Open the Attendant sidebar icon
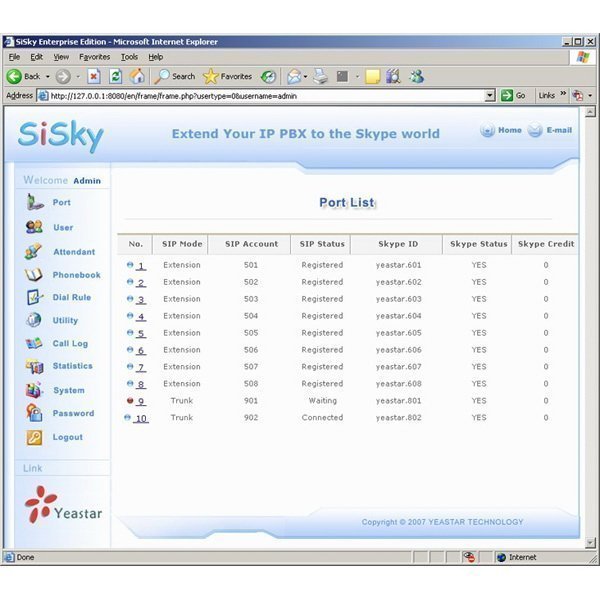 click(x=33, y=251)
